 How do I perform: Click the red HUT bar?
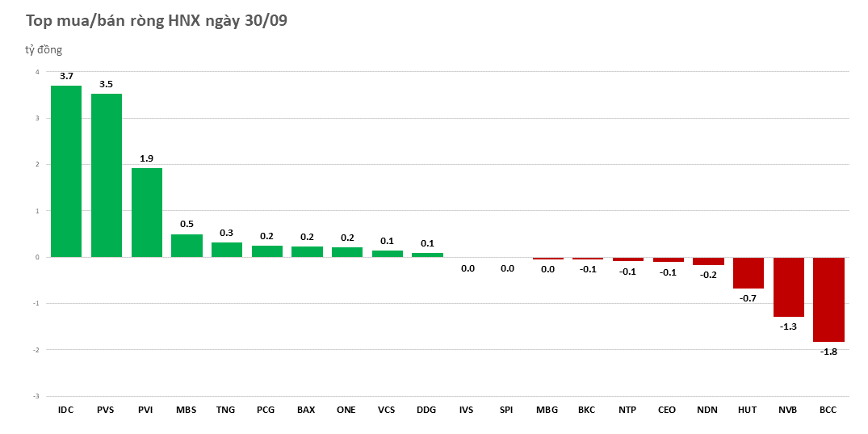coord(748,272)
